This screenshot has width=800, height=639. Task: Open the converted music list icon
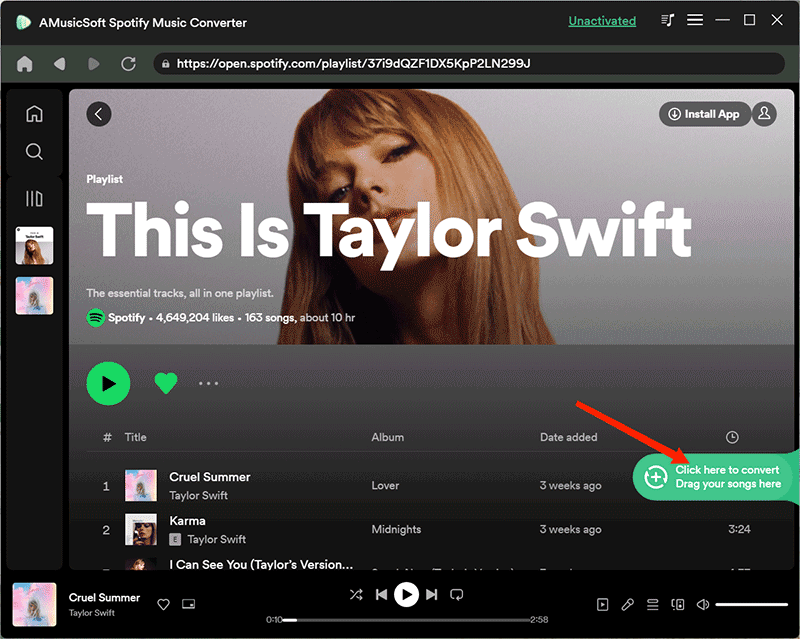pos(667,20)
